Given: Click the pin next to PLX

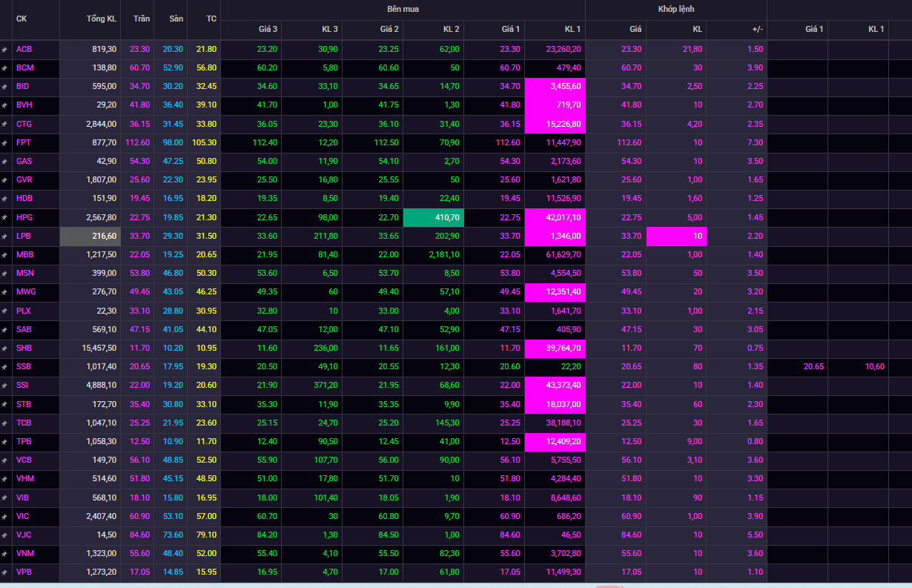Looking at the screenshot, I should click(x=4, y=311).
